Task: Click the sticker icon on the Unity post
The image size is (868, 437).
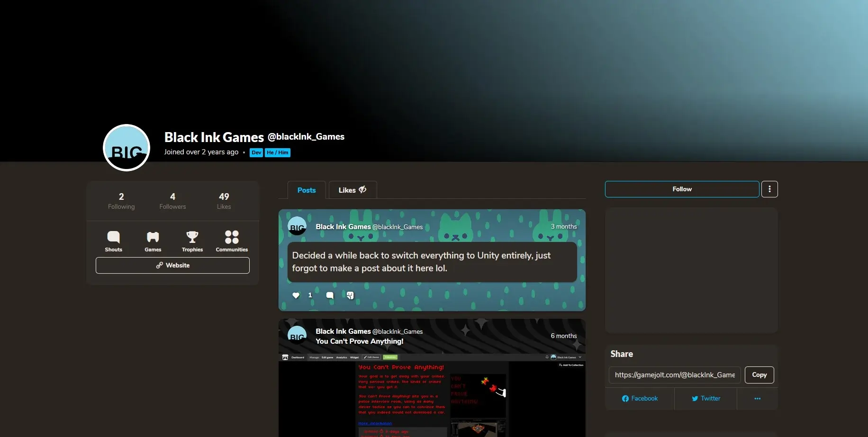Action: pyautogui.click(x=350, y=295)
